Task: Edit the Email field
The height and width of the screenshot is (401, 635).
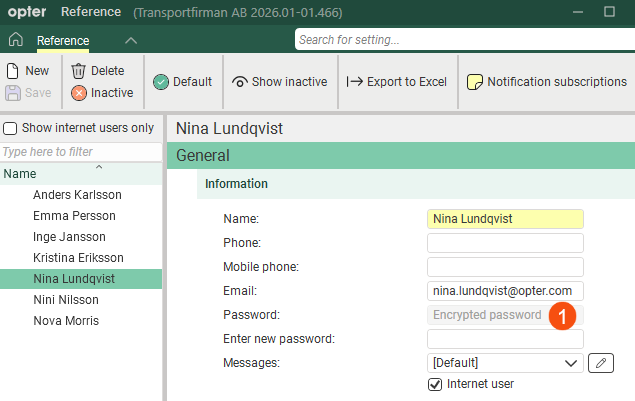Action: coord(505,291)
